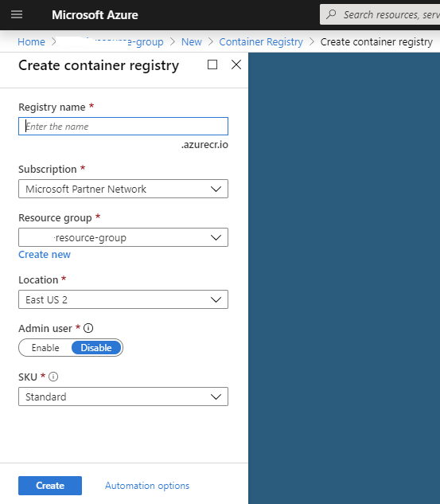440x504 pixels.
Task: Expand the Resource group dropdown
Action: 123,237
